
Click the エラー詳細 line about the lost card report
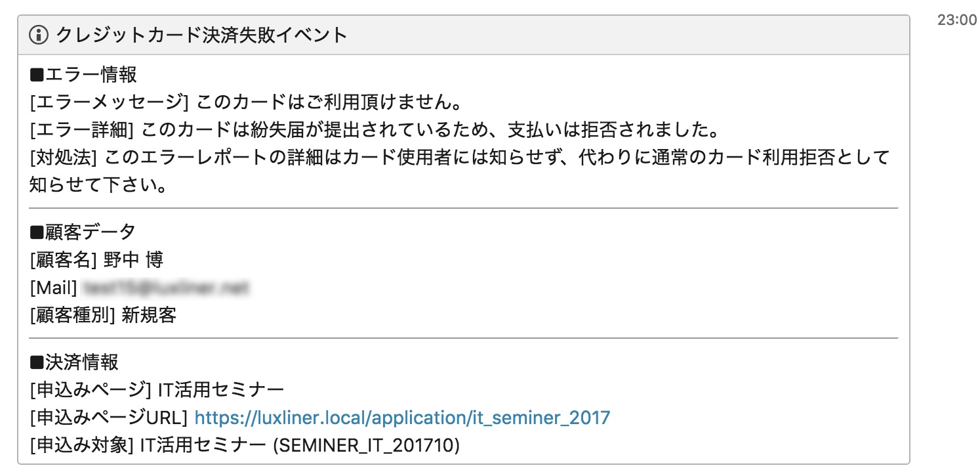pyautogui.click(x=371, y=131)
